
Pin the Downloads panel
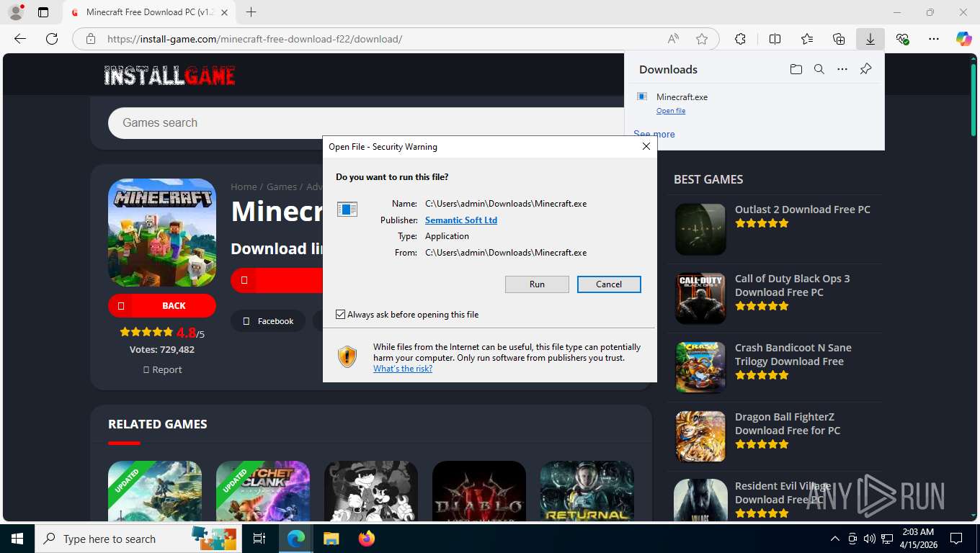click(865, 69)
